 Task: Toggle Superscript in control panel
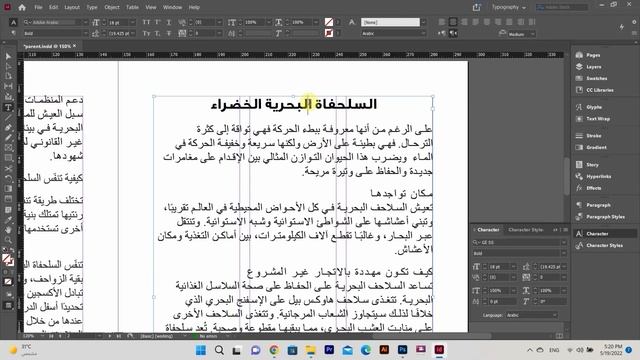coord(158,22)
